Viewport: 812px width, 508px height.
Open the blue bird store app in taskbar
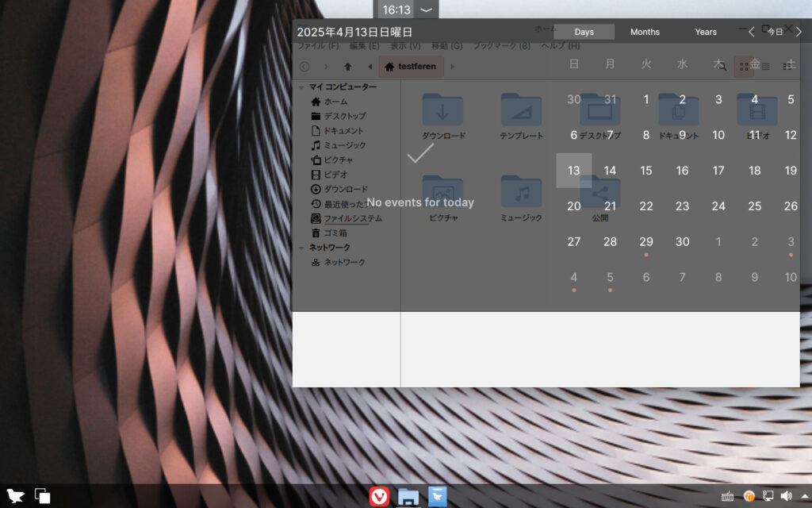point(437,497)
